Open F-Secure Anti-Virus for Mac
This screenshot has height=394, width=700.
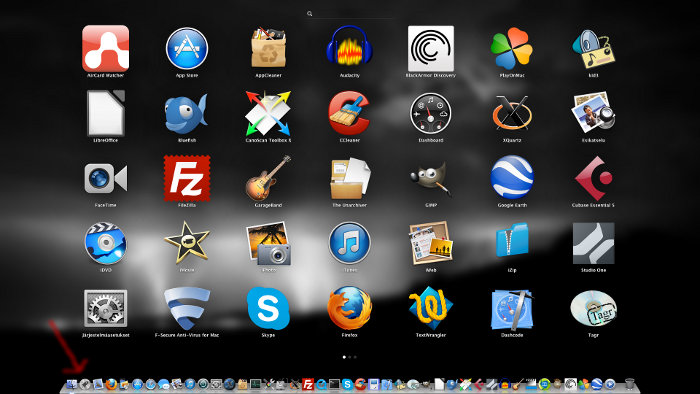(x=187, y=308)
